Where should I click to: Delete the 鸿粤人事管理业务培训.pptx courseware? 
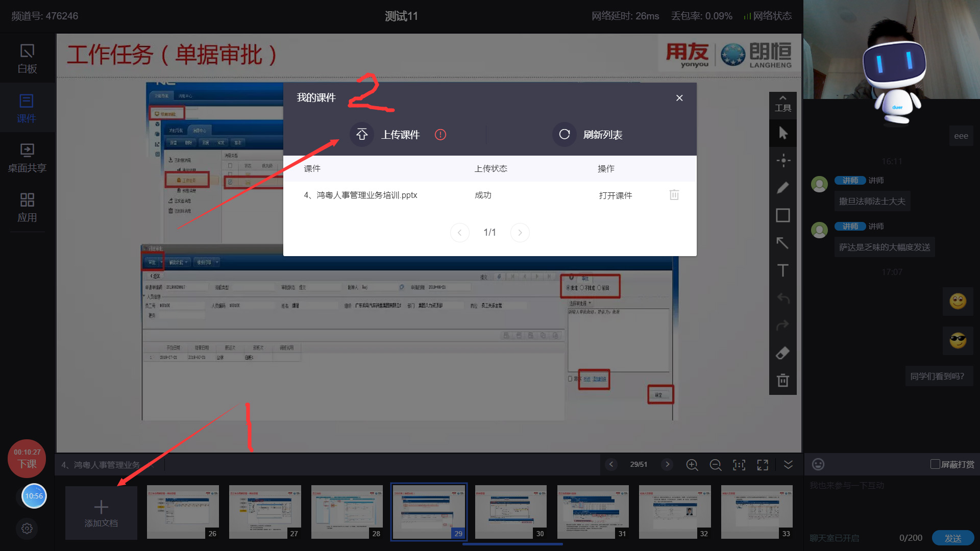click(x=674, y=195)
